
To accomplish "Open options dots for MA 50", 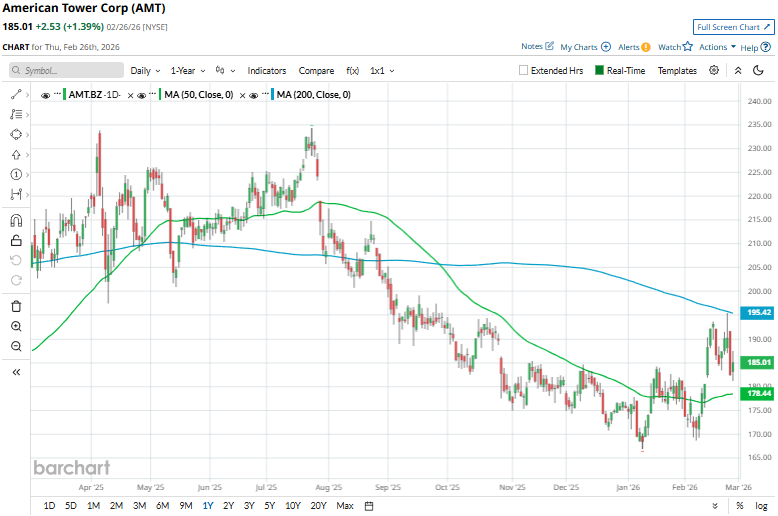I will pos(153,93).
